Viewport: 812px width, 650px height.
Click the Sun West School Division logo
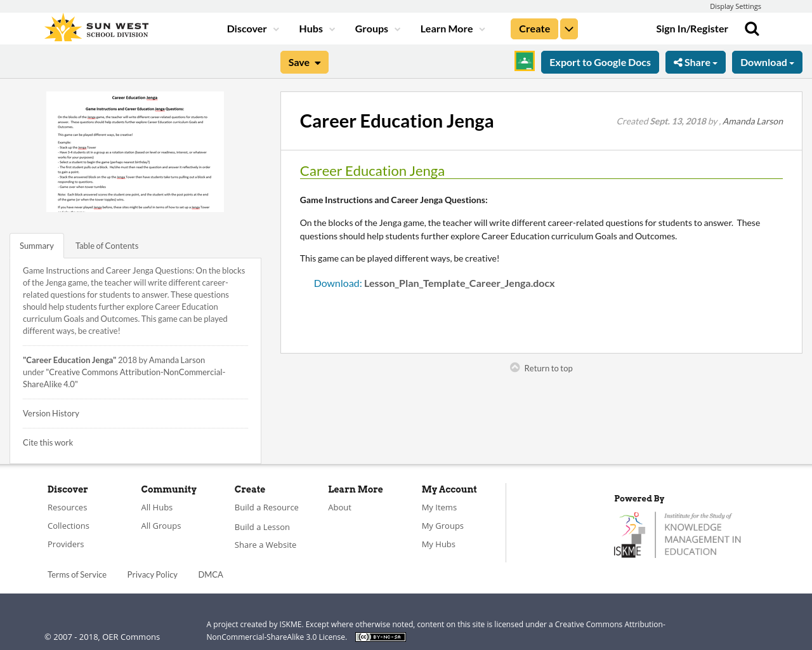95,26
